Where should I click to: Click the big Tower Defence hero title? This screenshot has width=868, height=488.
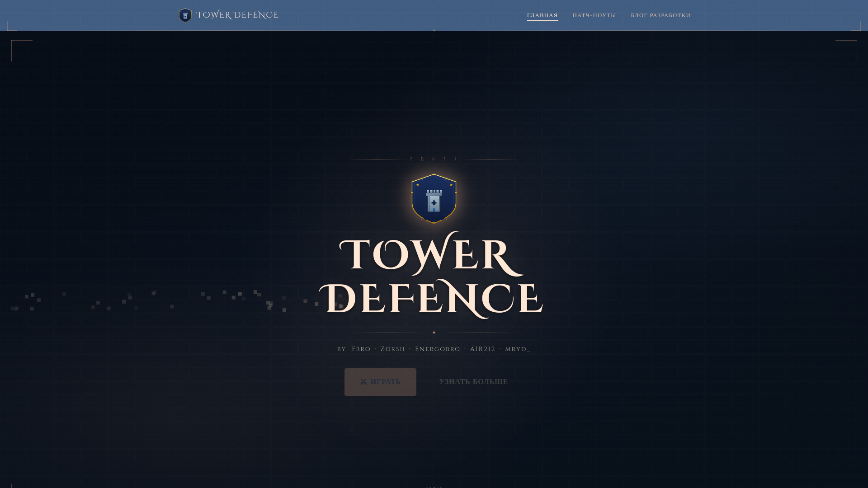tap(431, 275)
